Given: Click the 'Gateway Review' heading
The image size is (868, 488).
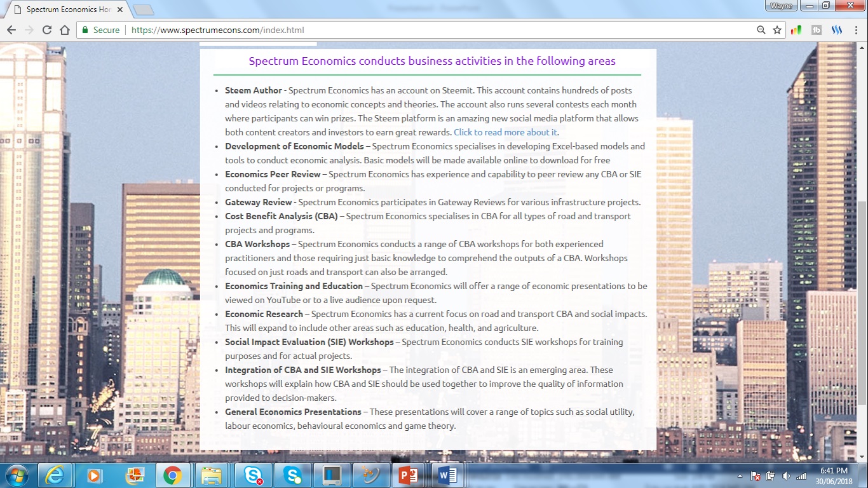Looking at the screenshot, I should [x=258, y=202].
